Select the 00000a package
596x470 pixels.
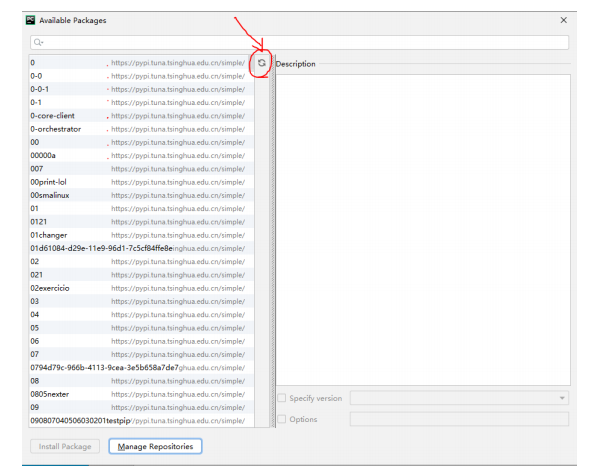coord(141,155)
